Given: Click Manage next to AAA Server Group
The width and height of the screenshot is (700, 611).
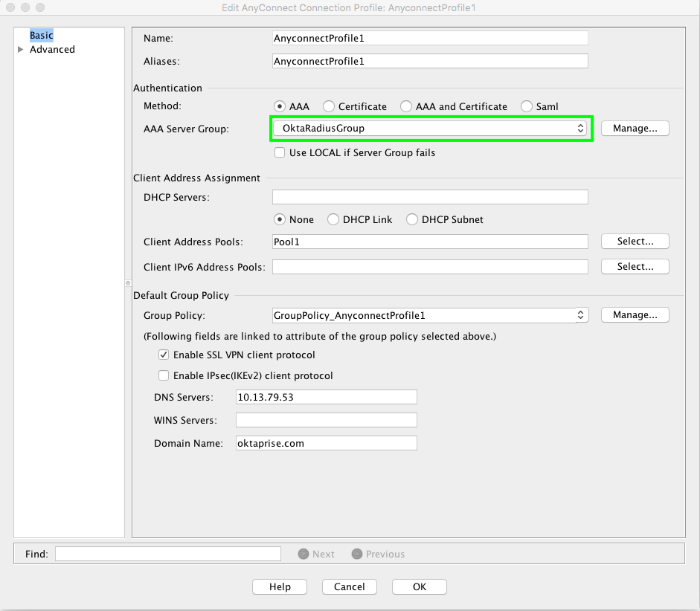Looking at the screenshot, I should (x=635, y=129).
